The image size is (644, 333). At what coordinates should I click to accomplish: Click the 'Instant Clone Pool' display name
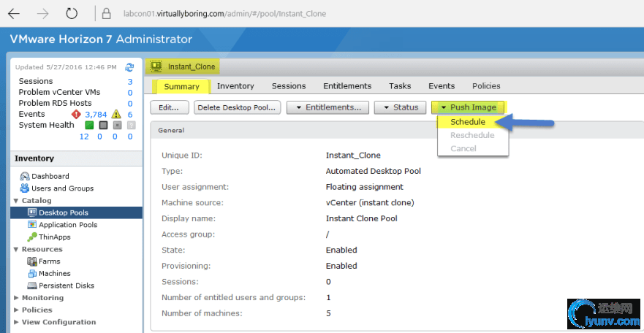coord(361,218)
